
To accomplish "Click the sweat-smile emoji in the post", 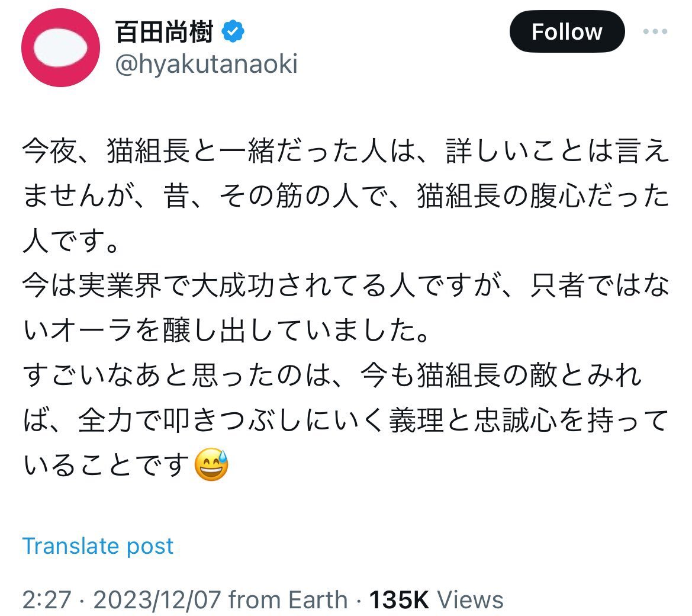I will coord(211,464).
